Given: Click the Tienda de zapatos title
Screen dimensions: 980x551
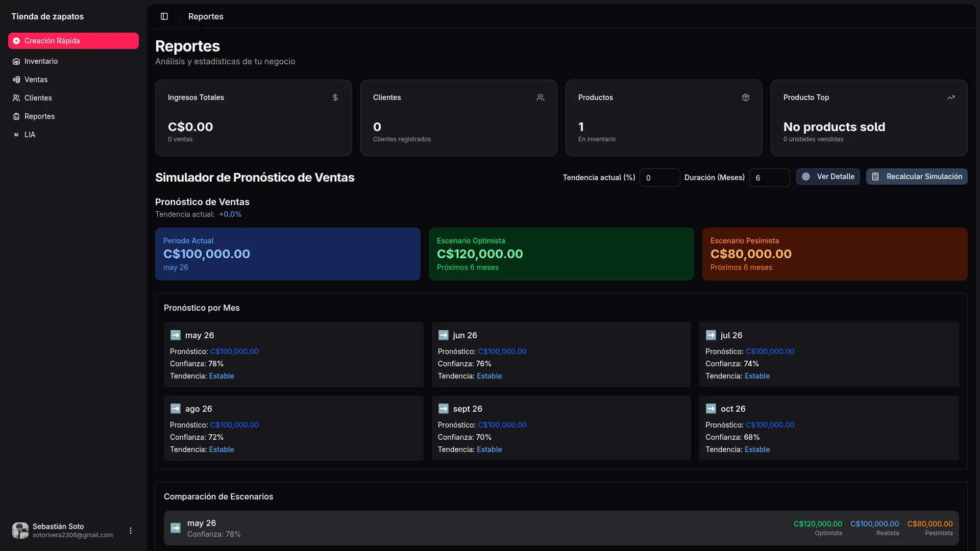Looking at the screenshot, I should click(47, 16).
